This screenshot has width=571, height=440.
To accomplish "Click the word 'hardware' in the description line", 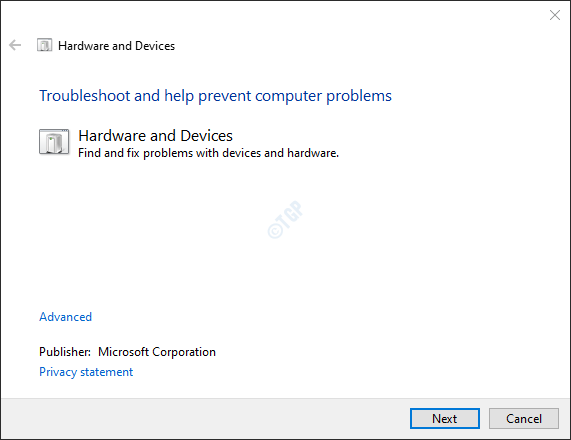I will (x=313, y=153).
